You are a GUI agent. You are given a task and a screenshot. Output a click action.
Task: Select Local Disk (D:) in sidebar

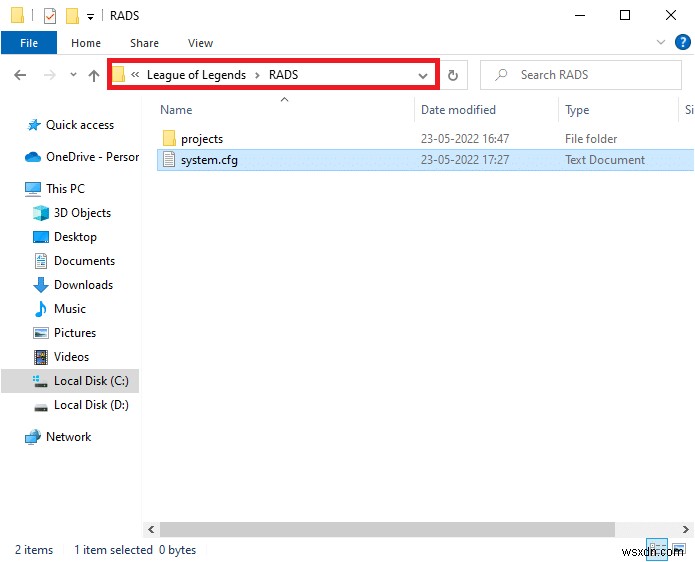coord(81,405)
